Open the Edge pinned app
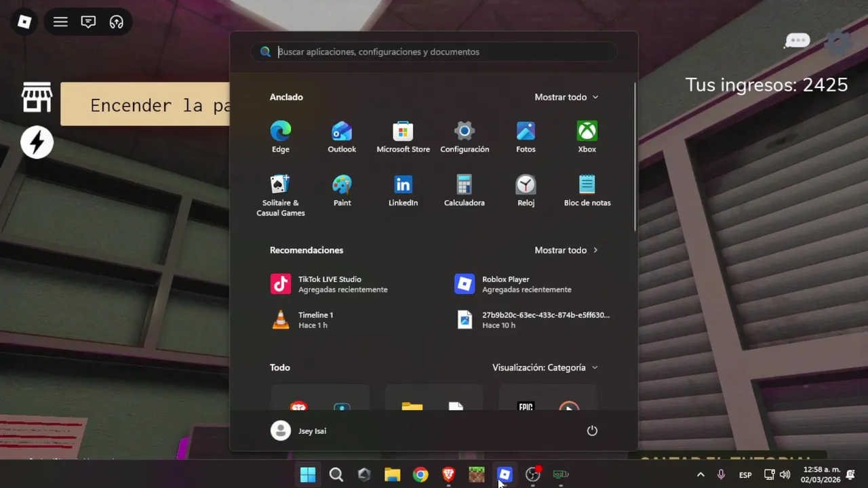 280,137
